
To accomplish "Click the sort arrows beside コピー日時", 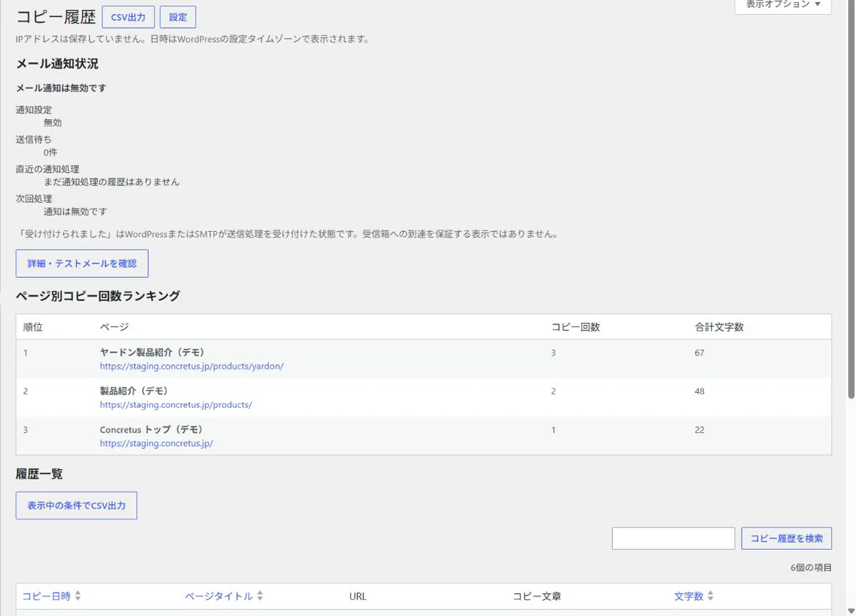I will [78, 596].
